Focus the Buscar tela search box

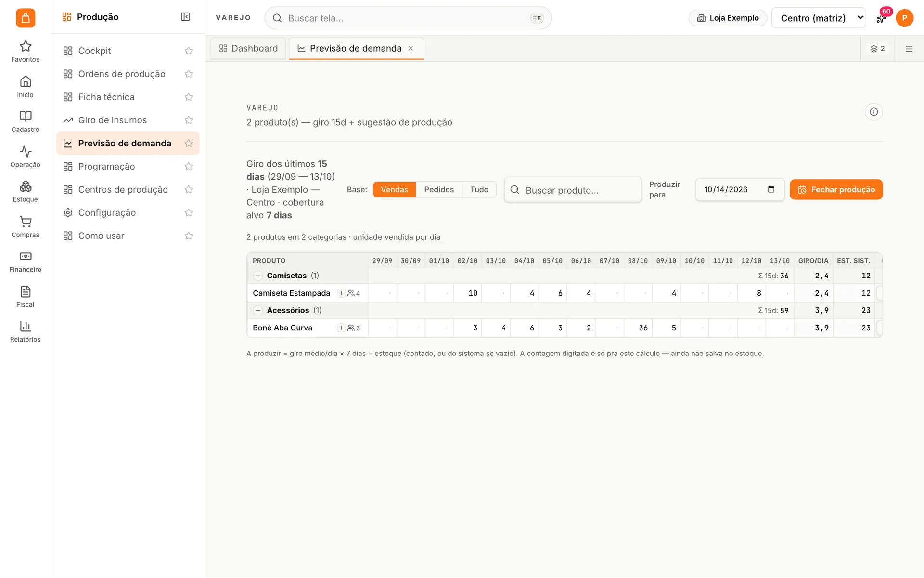(x=408, y=18)
